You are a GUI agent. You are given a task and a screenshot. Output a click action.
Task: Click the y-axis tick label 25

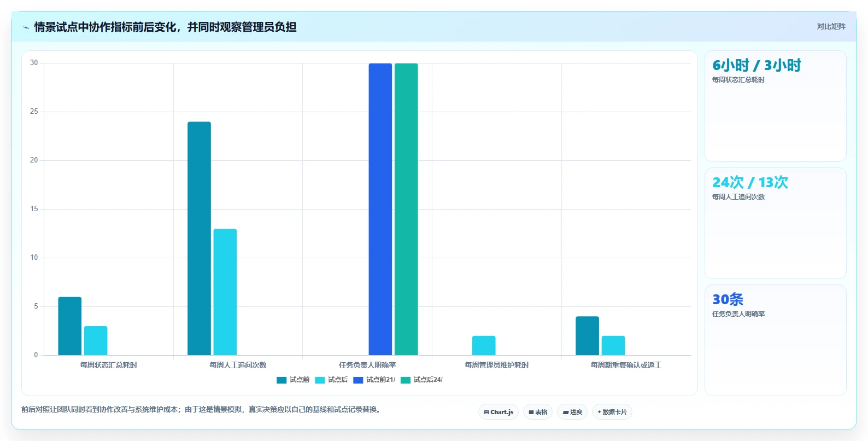[x=34, y=112]
